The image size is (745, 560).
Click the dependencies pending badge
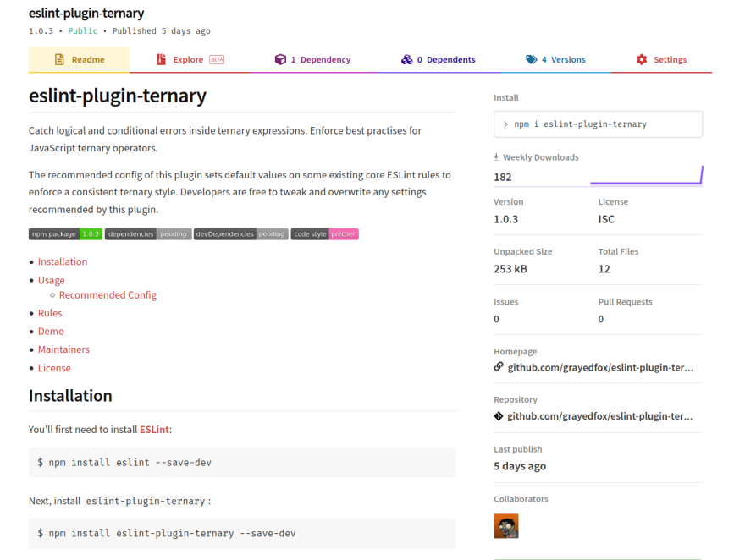(x=148, y=234)
